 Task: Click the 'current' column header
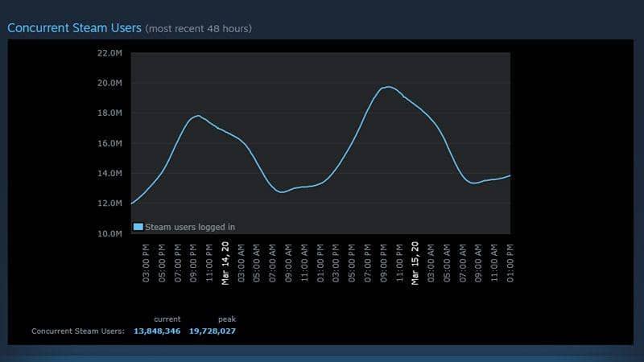[x=167, y=319]
